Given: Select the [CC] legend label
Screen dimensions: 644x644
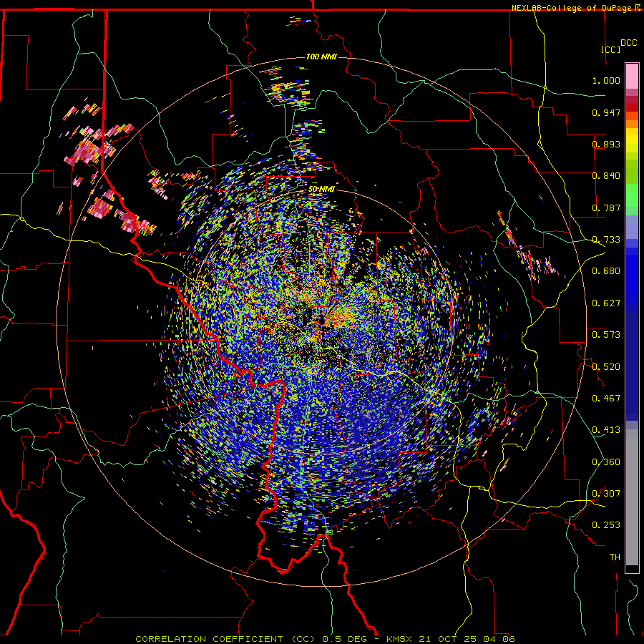Looking at the screenshot, I should (610, 49).
